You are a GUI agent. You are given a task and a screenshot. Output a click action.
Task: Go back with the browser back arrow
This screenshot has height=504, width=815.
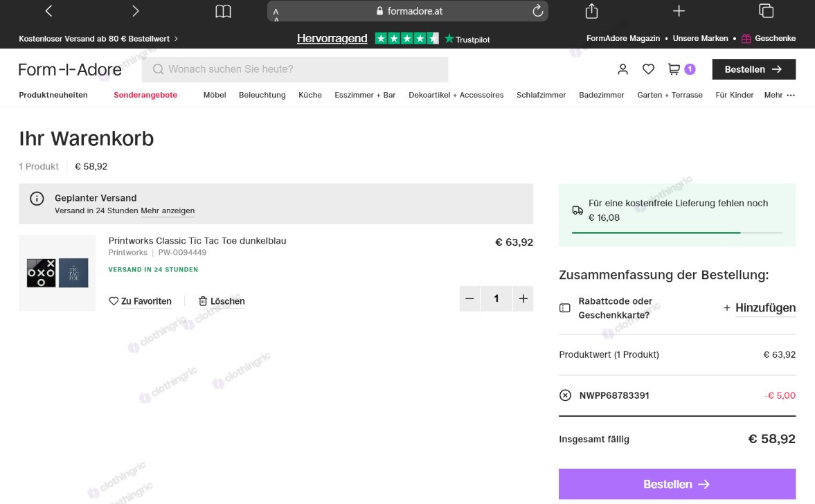[49, 11]
